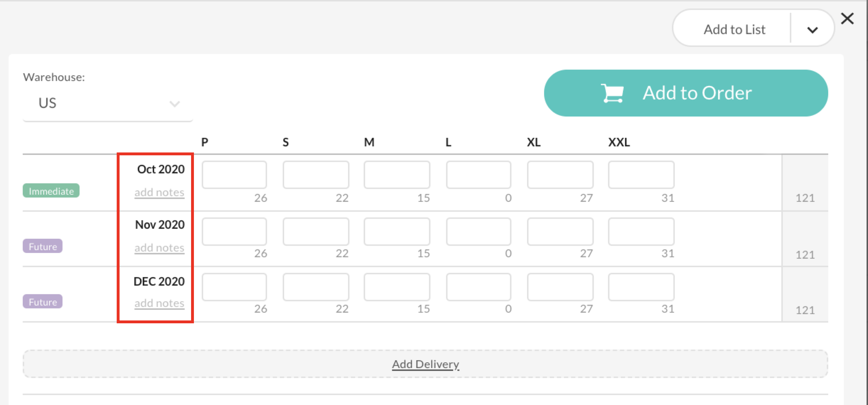Viewport: 868px width, 405px height.
Task: Click the X icon to close the panel
Action: pos(848,18)
